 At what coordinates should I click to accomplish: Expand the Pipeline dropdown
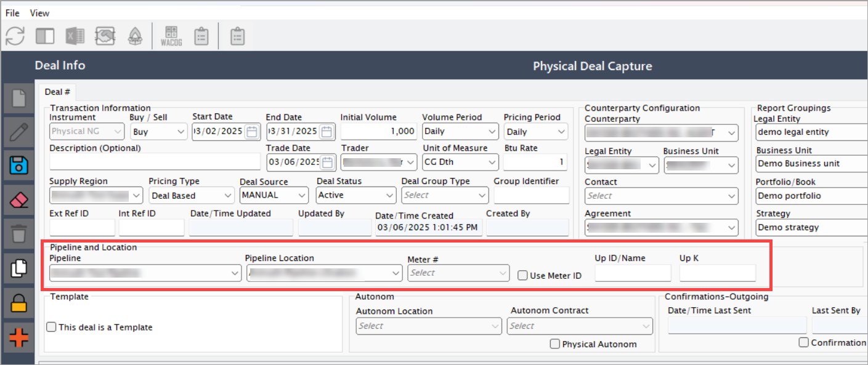[x=145, y=273]
